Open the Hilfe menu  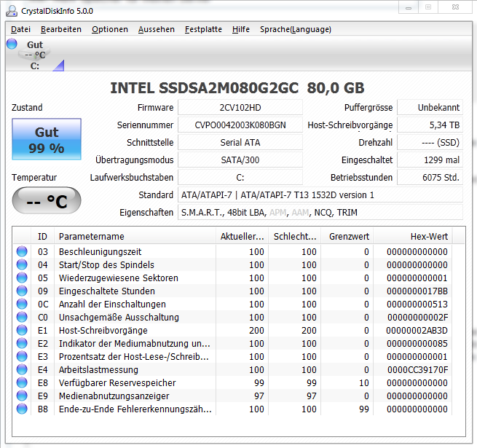pos(240,29)
